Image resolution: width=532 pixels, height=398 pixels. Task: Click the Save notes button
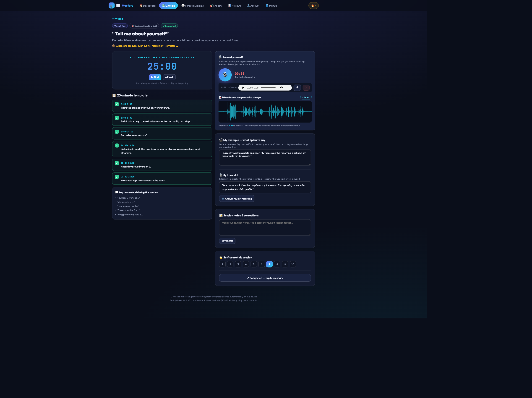coord(227,241)
